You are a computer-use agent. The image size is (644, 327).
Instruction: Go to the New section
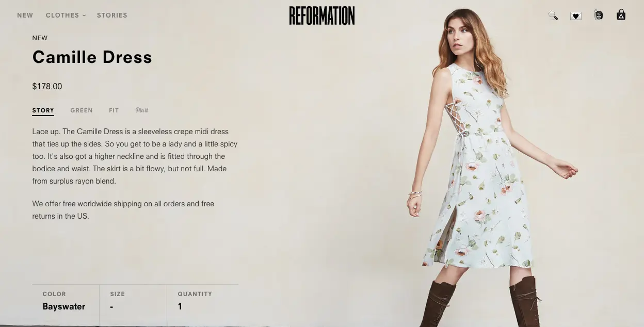pyautogui.click(x=25, y=15)
